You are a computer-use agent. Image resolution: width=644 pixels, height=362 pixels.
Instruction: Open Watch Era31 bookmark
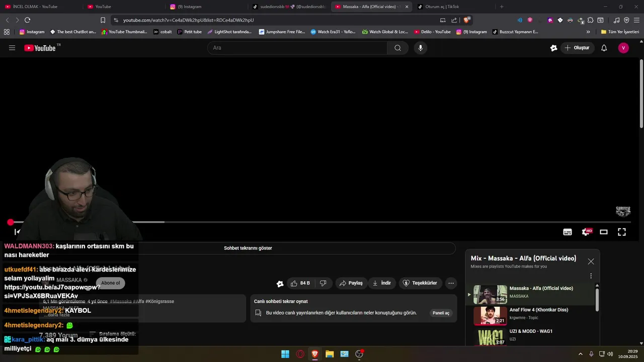coord(333,32)
